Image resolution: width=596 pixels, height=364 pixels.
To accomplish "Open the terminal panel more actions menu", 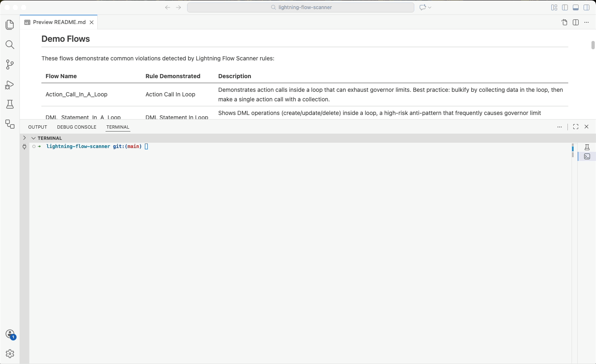I will 560,127.
